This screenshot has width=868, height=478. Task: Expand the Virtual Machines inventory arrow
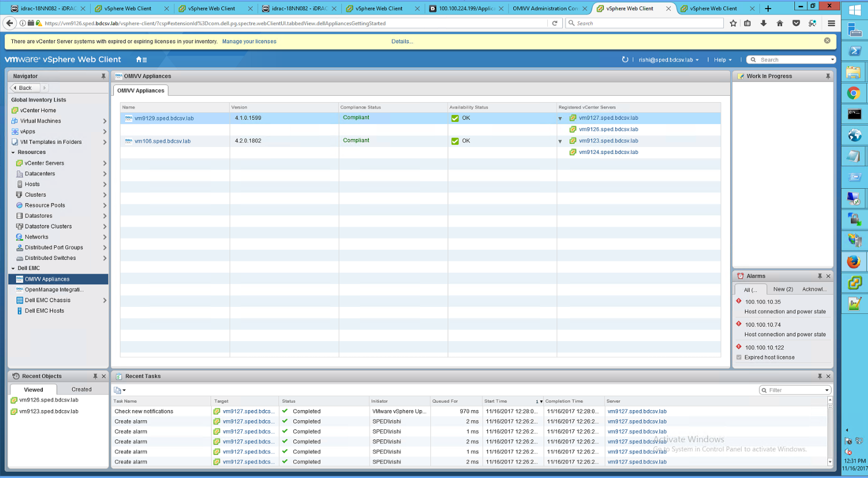105,121
